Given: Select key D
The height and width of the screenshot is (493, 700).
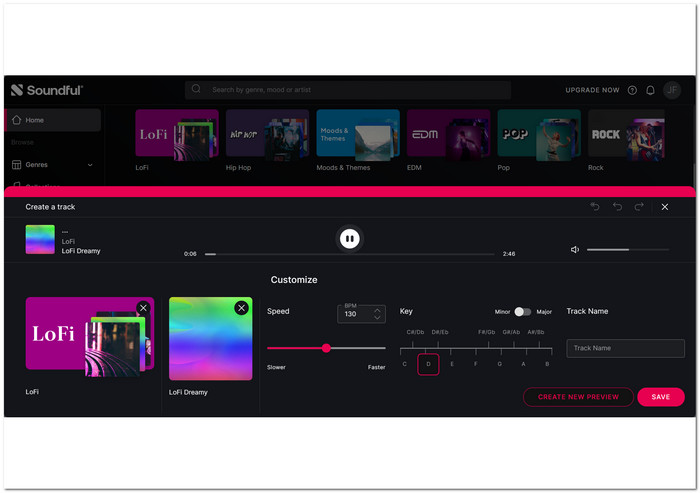Looking at the screenshot, I should pos(428,364).
